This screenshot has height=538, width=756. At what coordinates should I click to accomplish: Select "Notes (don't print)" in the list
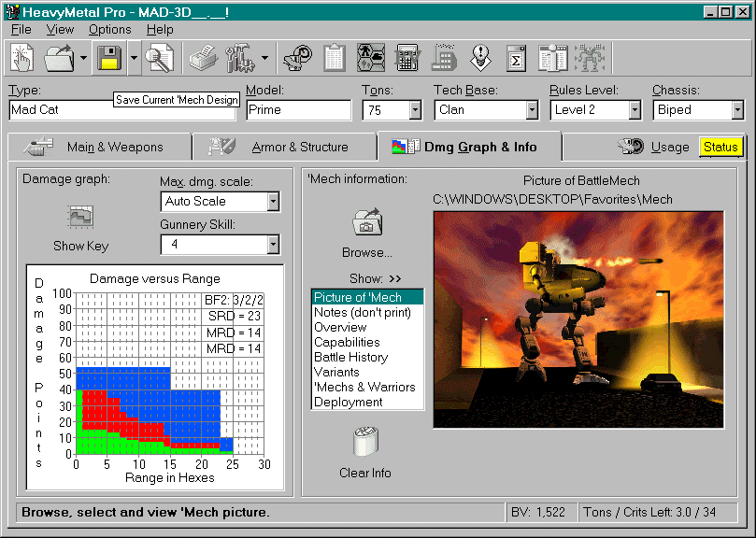pyautogui.click(x=367, y=312)
